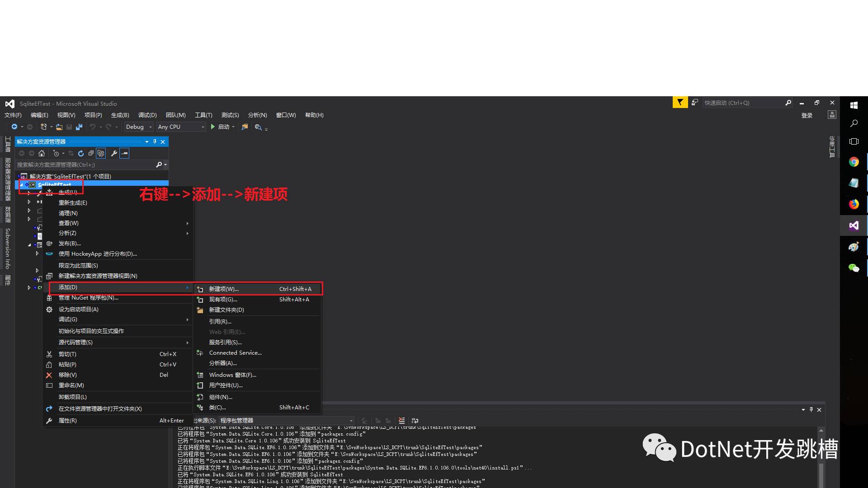Click the Collapse All icon in Solution Explorer

click(91, 153)
